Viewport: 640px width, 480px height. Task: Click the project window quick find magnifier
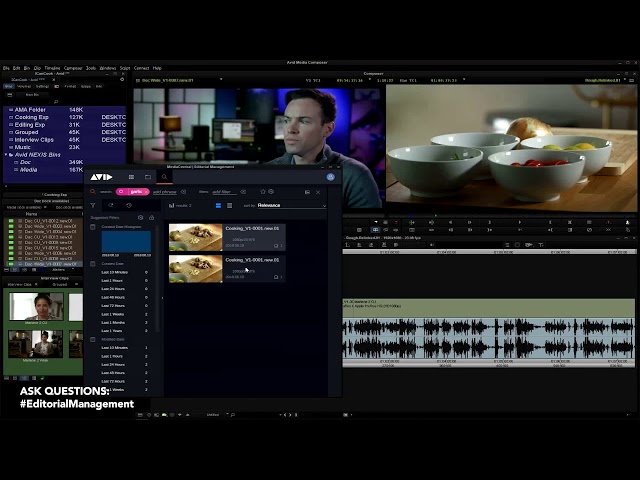click(x=56, y=102)
